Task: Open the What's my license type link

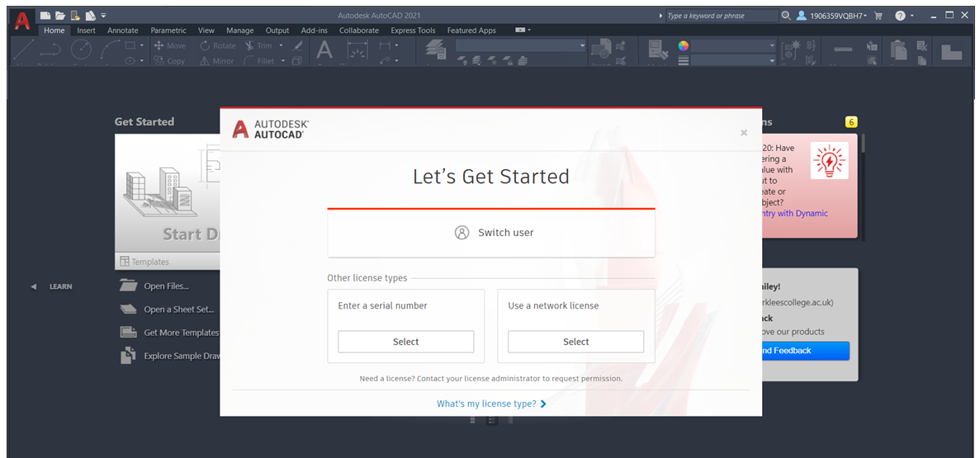Action: 491,404
